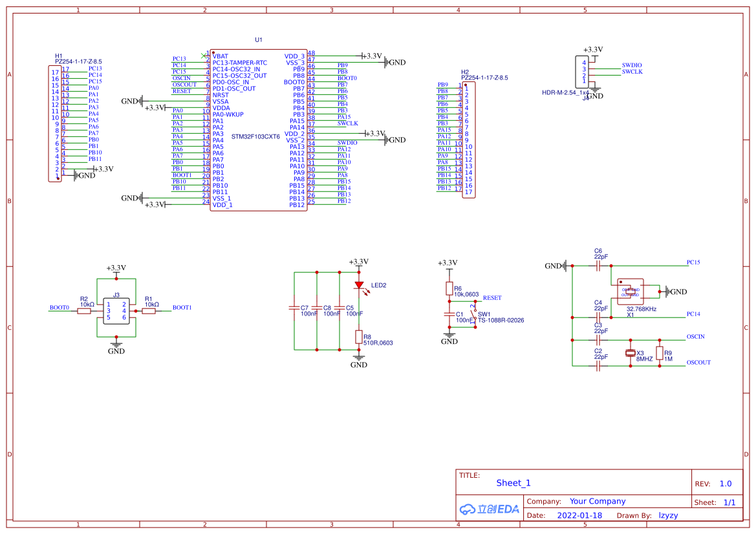Select the H1 pin header body

click(x=55, y=124)
